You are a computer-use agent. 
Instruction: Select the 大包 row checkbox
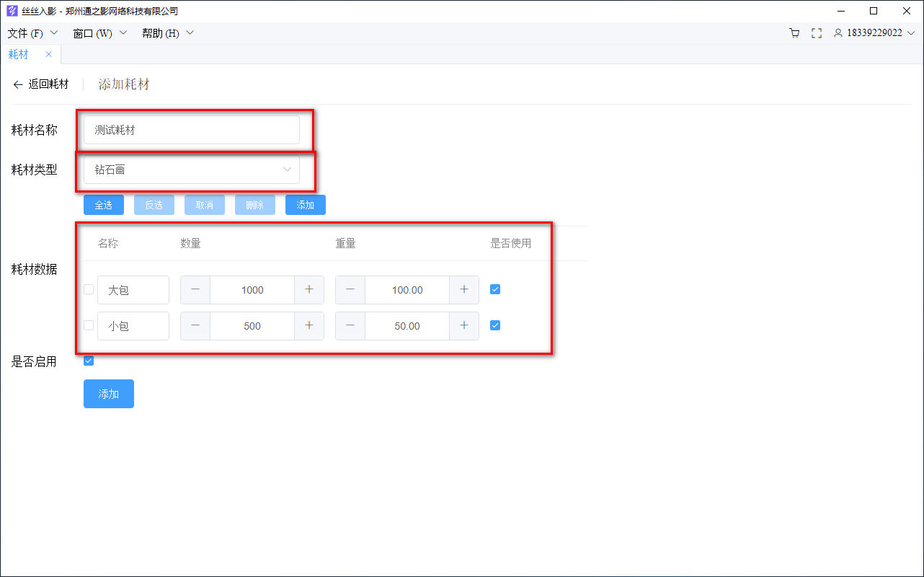(x=89, y=289)
